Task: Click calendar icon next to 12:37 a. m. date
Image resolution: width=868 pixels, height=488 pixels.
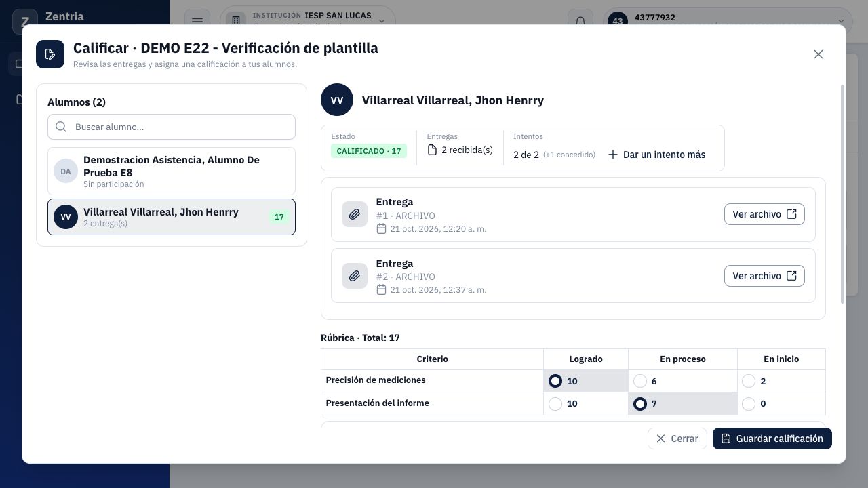Action: 381,289
